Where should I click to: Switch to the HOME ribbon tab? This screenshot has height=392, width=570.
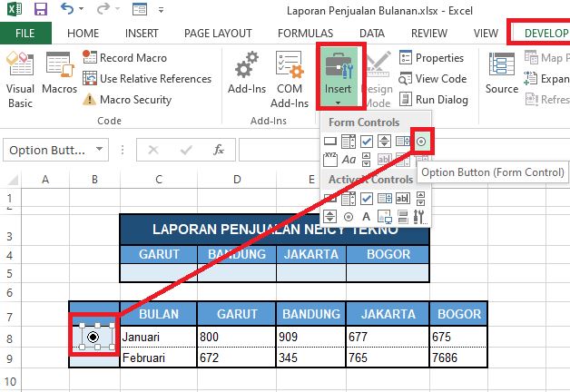[83, 33]
